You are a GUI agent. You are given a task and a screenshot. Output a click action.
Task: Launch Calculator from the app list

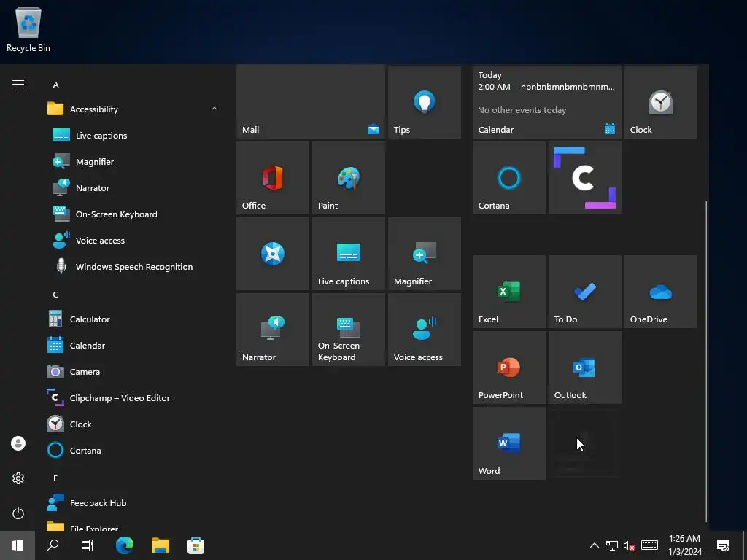(x=133, y=319)
